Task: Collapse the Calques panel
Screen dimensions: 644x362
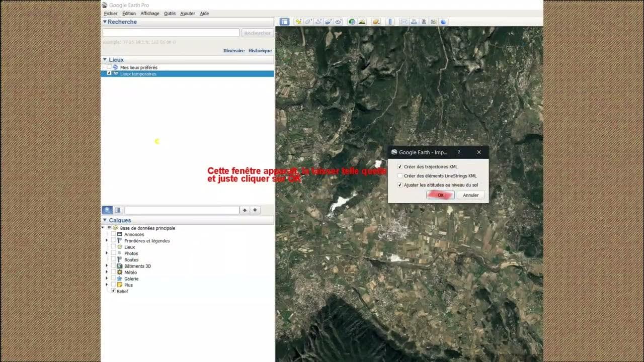Action: [105, 220]
